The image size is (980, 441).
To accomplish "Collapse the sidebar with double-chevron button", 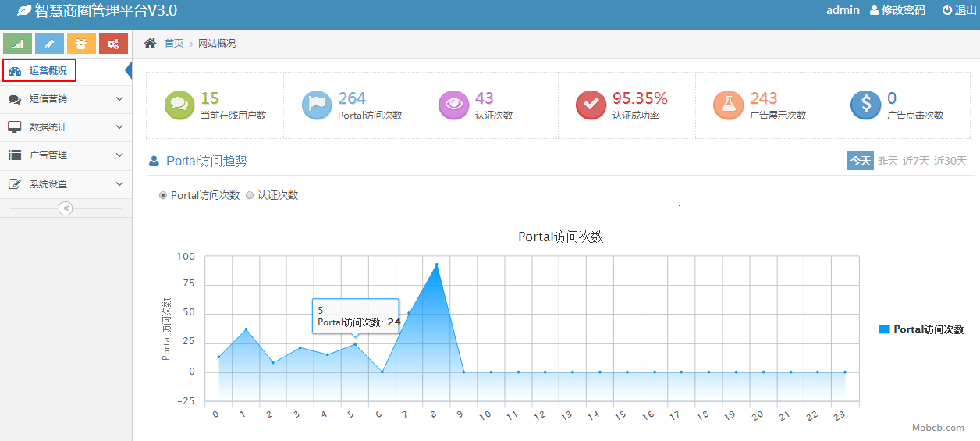I will [x=66, y=208].
